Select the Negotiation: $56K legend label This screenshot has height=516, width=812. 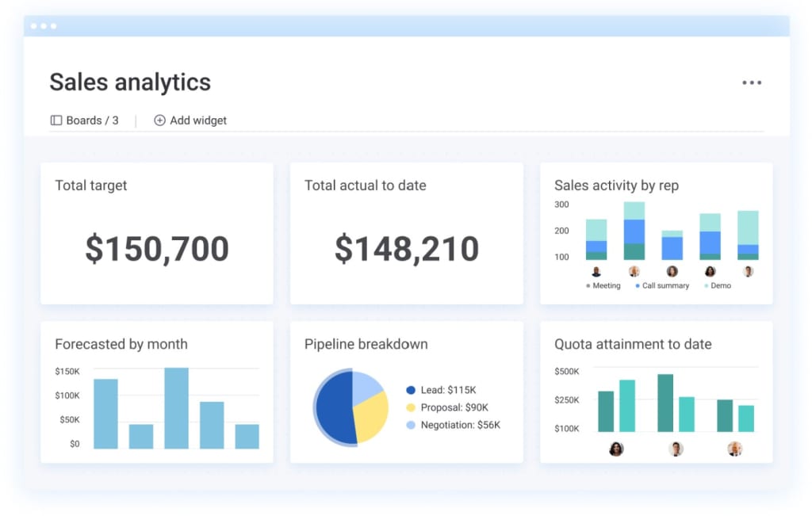click(x=461, y=426)
